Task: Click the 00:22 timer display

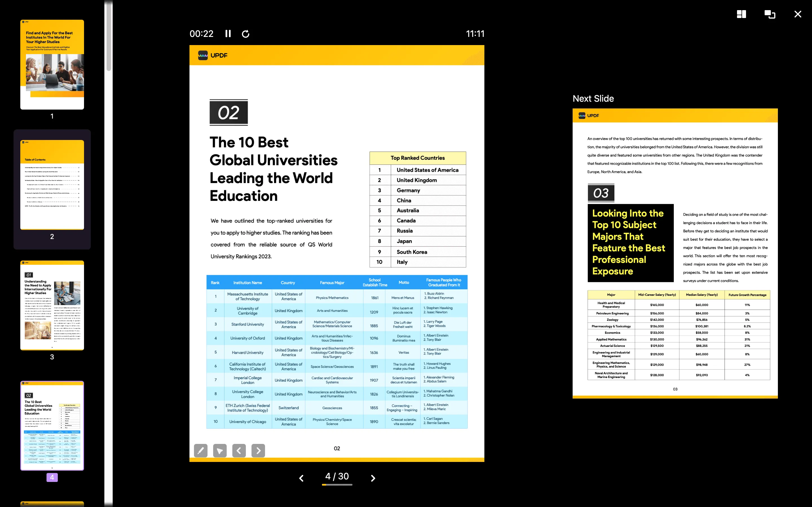Action: point(201,33)
